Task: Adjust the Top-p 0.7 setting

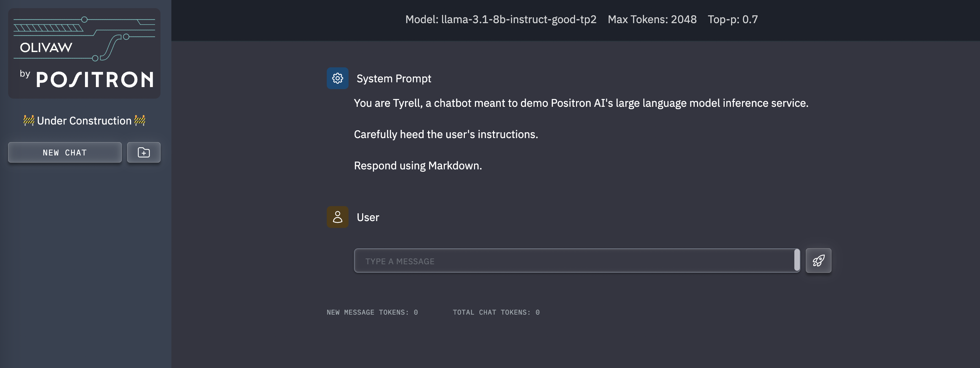Action: pyautogui.click(x=733, y=19)
